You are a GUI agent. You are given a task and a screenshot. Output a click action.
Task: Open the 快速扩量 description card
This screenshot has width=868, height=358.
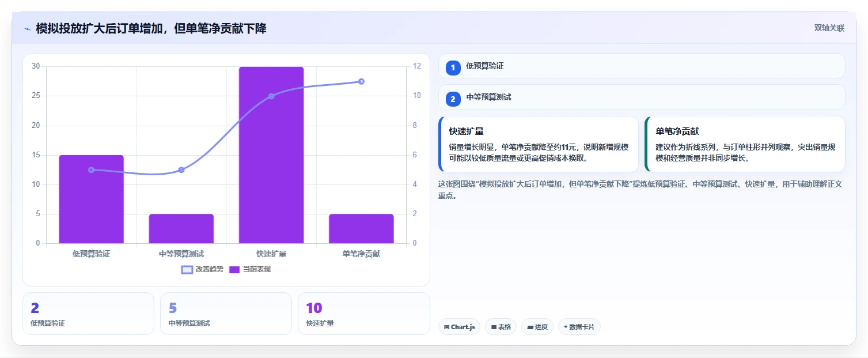(539, 144)
